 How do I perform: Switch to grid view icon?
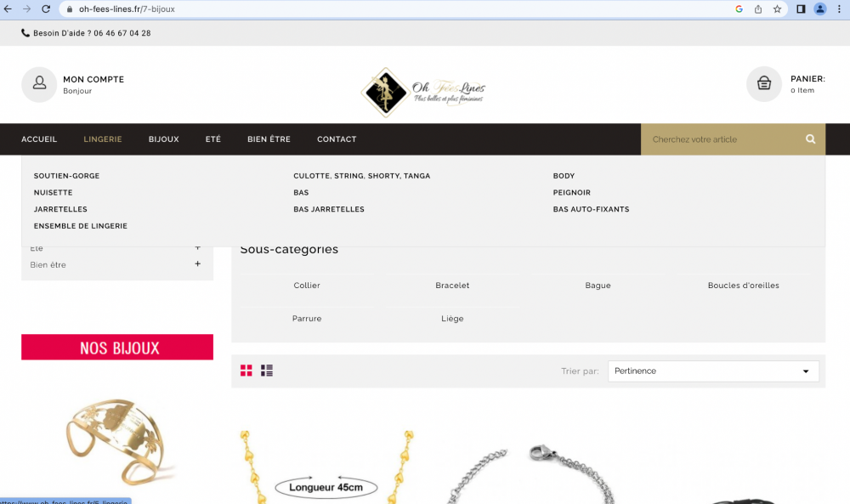tap(246, 371)
